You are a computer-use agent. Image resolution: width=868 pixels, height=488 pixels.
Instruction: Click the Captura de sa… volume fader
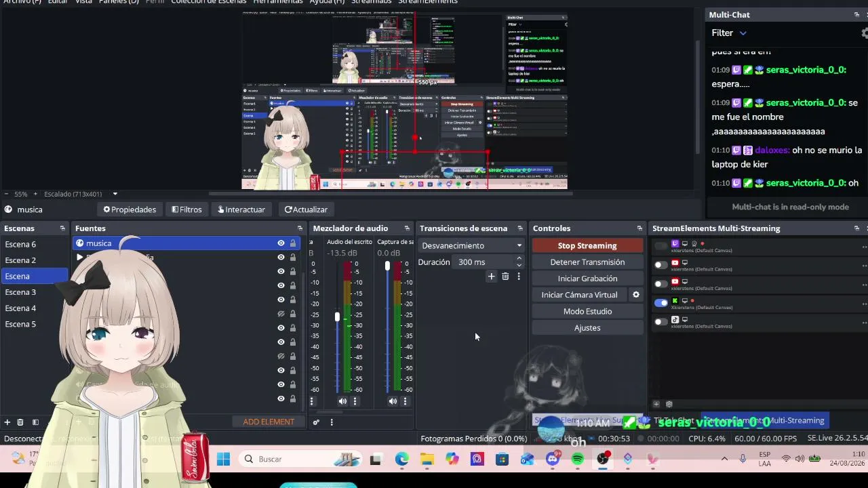point(387,266)
